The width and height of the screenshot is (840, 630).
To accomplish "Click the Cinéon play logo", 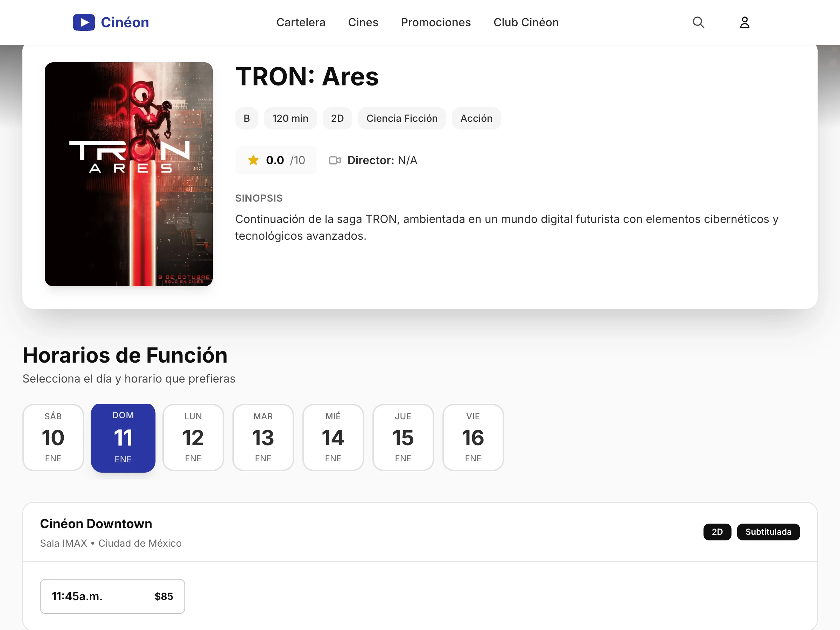I will pyautogui.click(x=84, y=22).
